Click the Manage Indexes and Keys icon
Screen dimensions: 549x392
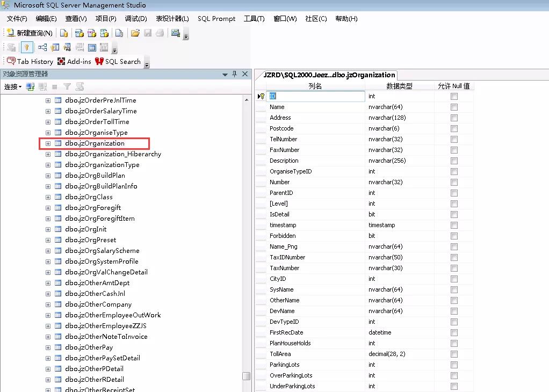[x=55, y=47]
